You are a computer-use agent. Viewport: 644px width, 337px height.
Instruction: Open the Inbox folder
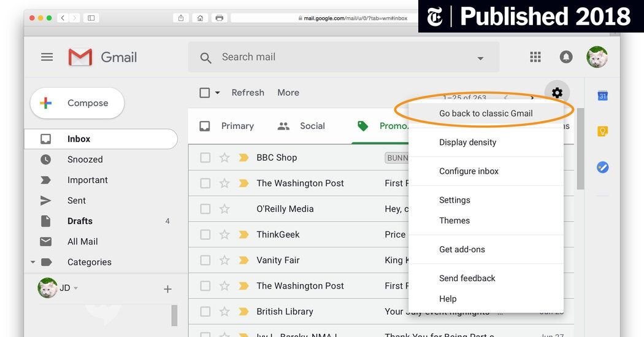point(101,139)
